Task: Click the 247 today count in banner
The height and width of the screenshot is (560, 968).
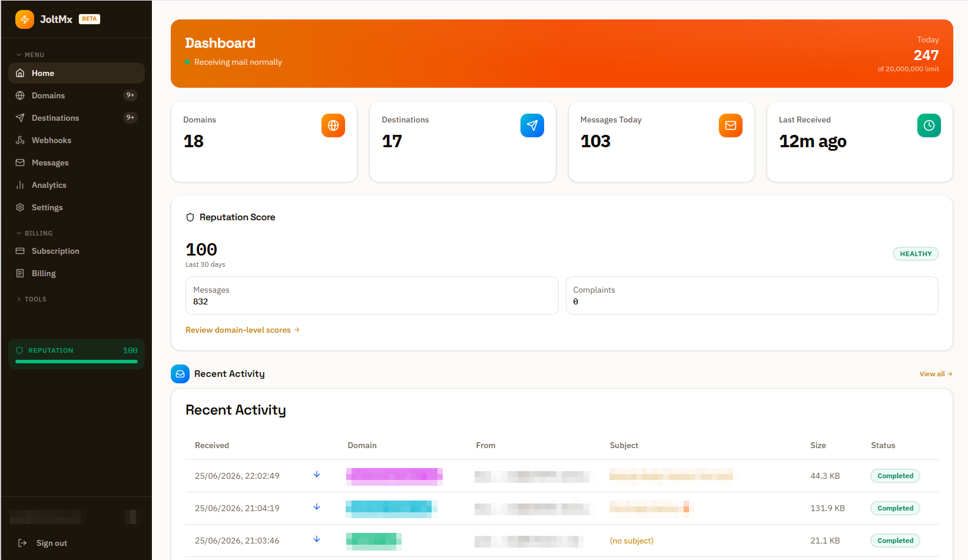Action: 926,55
